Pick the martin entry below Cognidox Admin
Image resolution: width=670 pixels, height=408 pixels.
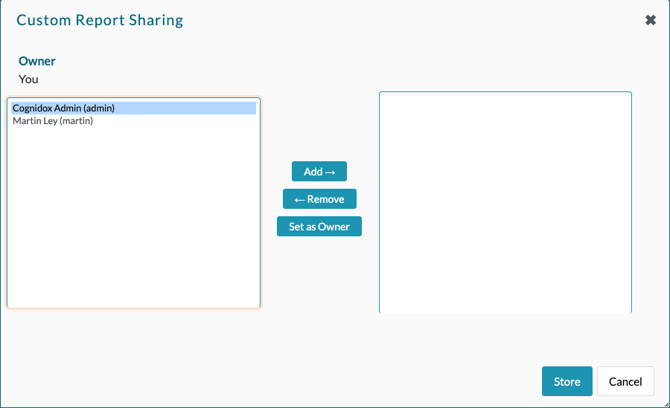click(52, 121)
